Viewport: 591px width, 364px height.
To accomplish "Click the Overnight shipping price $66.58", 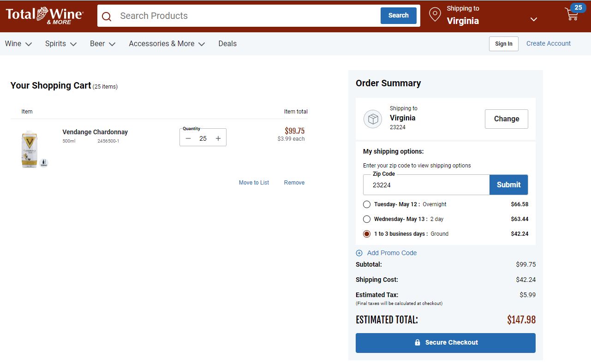I will coord(520,204).
